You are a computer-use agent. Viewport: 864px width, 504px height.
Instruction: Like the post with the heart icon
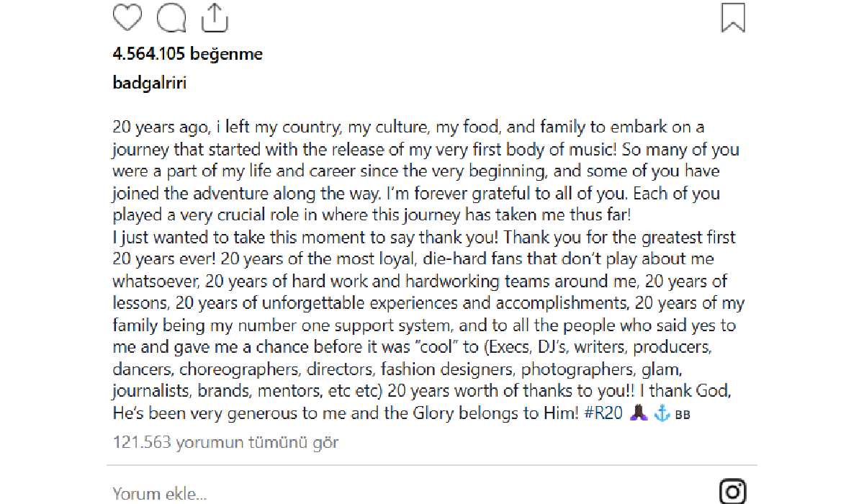pyautogui.click(x=127, y=17)
